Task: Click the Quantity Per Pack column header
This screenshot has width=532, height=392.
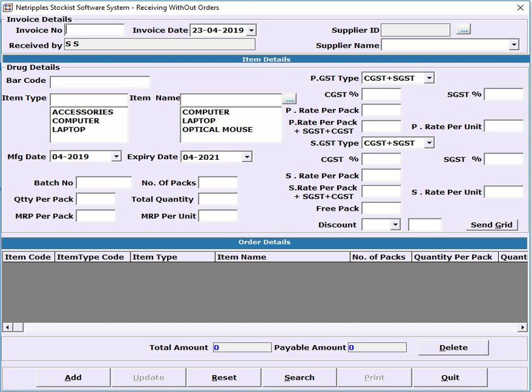Action: tap(454, 257)
